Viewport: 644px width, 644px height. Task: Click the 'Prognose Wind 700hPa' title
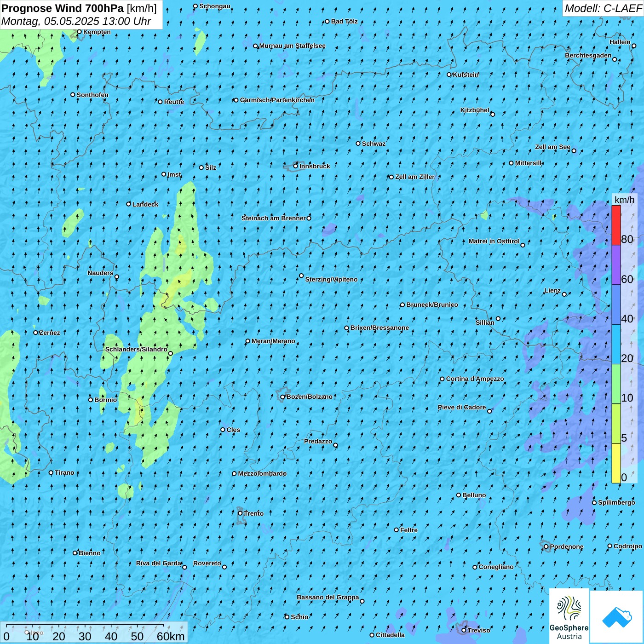(x=63, y=8)
